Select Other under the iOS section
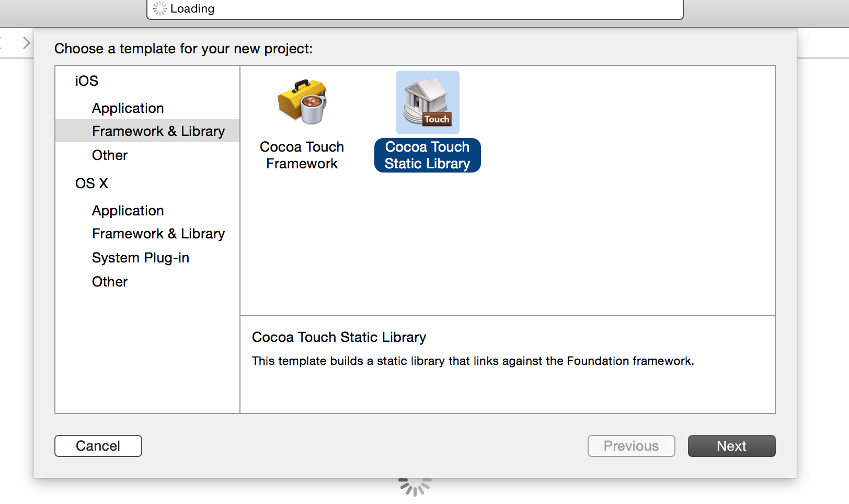Screen dimensions: 849x504 [110, 155]
